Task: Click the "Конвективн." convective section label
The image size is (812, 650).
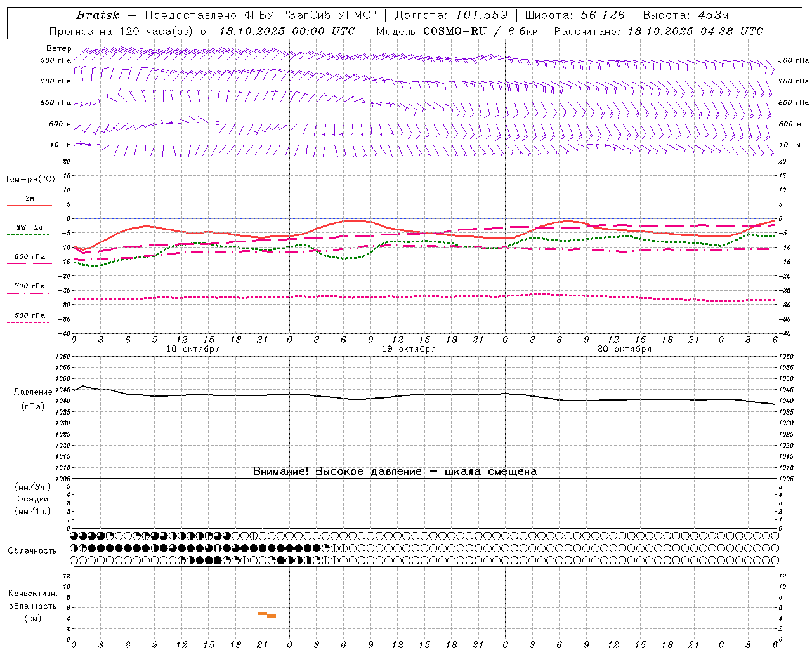Action: (32, 594)
